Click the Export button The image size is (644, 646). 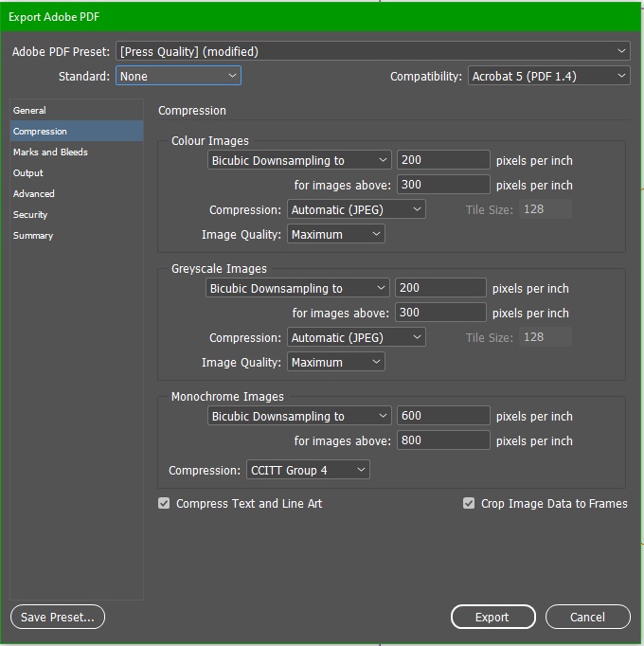493,617
